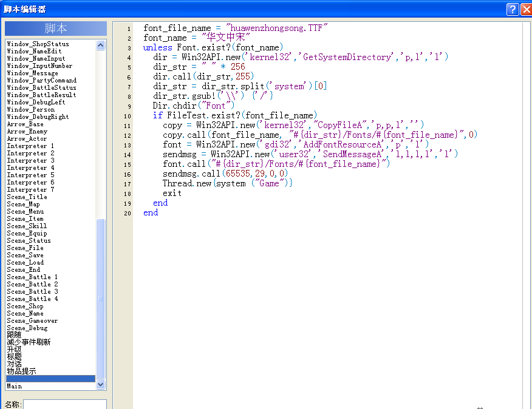Select Scene_Title script

[27, 197]
